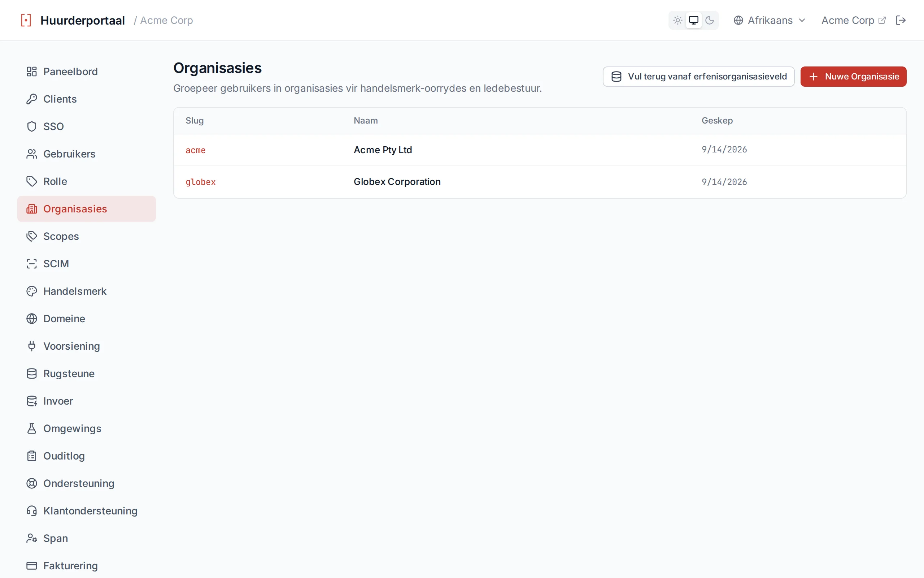
Task: Select system theme monitor icon
Action: 693,20
